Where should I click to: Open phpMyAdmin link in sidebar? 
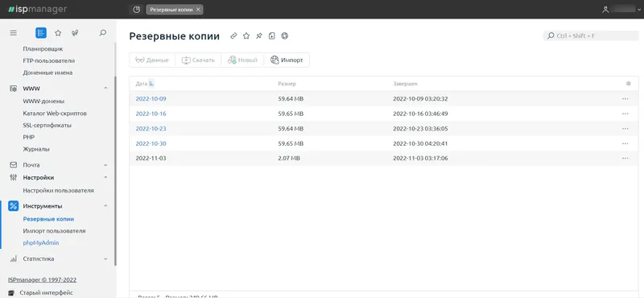pyautogui.click(x=41, y=243)
